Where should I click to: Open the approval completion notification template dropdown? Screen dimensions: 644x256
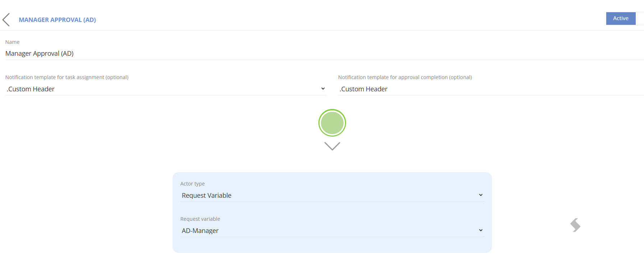pyautogui.click(x=491, y=89)
